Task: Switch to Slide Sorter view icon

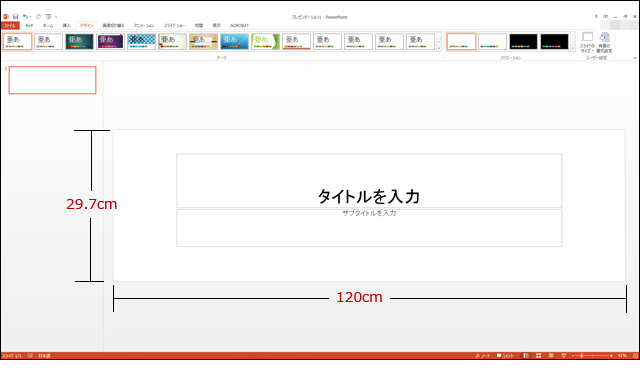Action: pos(538,356)
